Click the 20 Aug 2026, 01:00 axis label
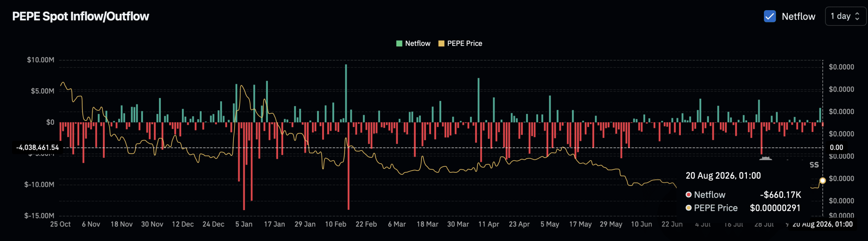The height and width of the screenshot is (241, 868). [x=822, y=224]
